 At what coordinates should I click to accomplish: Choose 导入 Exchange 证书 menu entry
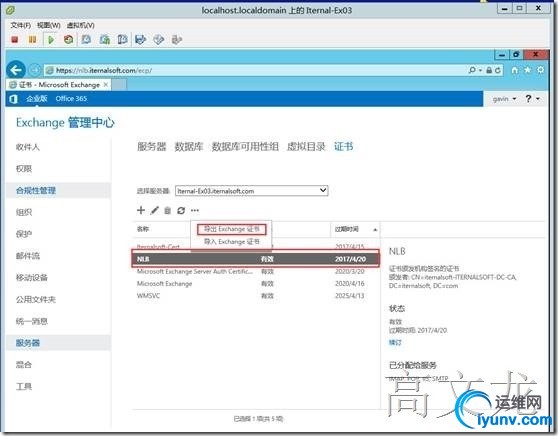[232, 242]
